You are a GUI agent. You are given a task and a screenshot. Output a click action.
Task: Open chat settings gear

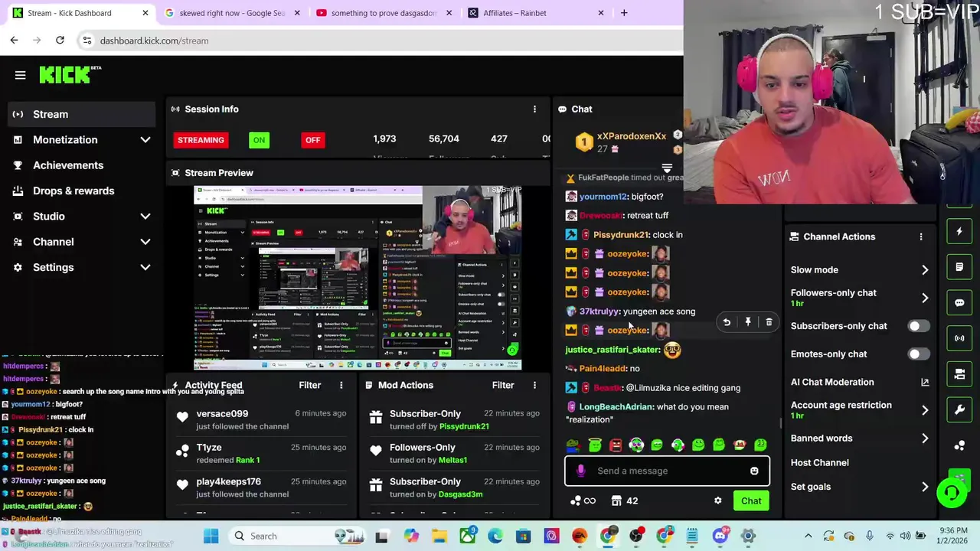coord(717,500)
